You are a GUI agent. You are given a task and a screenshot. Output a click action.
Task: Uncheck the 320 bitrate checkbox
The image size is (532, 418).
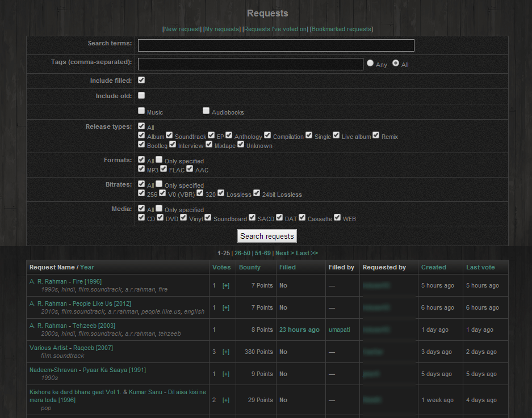[x=200, y=193]
